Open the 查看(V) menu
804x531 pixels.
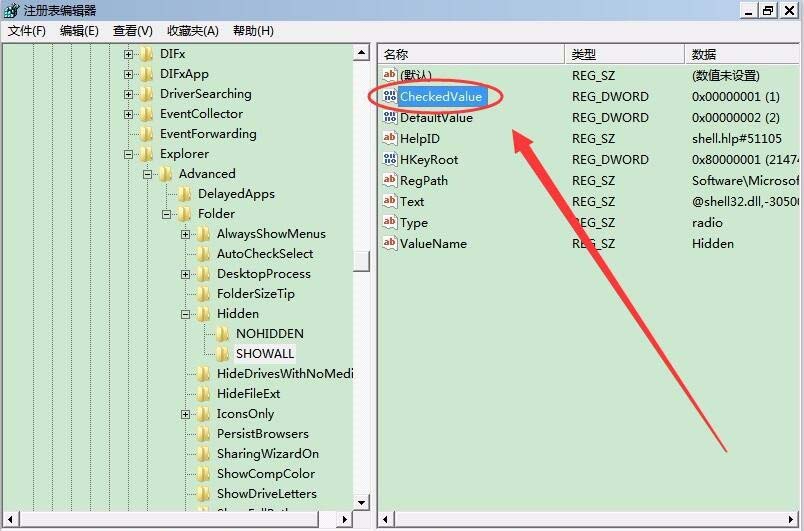pyautogui.click(x=133, y=31)
